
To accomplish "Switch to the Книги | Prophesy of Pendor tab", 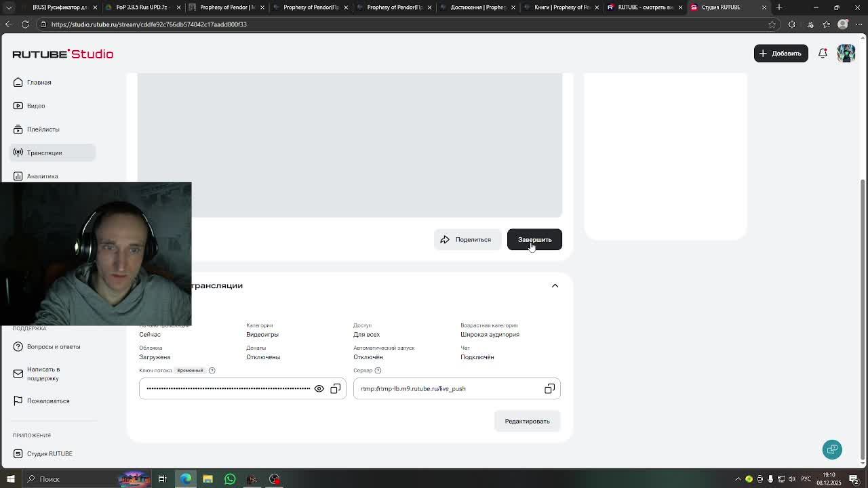I will 560,7.
